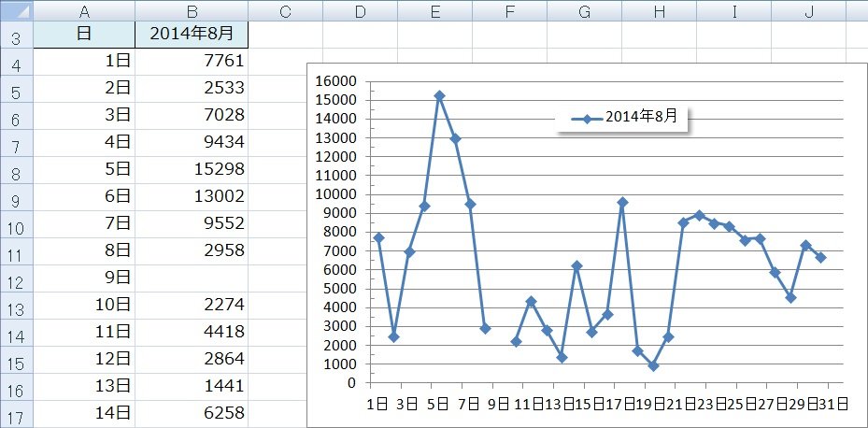The height and width of the screenshot is (428, 868).
Task: Click the first data marker for 1日
Action: click(x=378, y=237)
